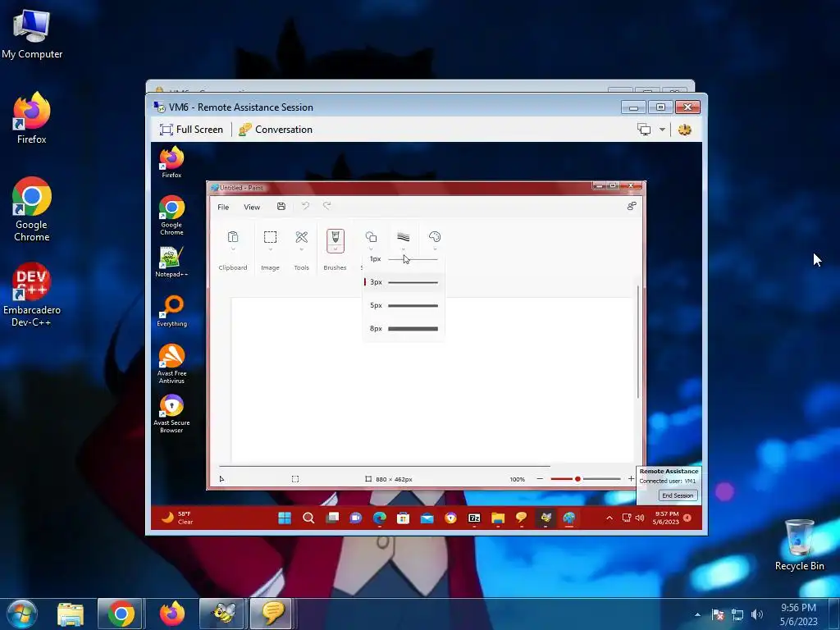Image resolution: width=840 pixels, height=630 pixels.
Task: Open the Shapes icon in Paint ribbon
Action: pyautogui.click(x=371, y=237)
